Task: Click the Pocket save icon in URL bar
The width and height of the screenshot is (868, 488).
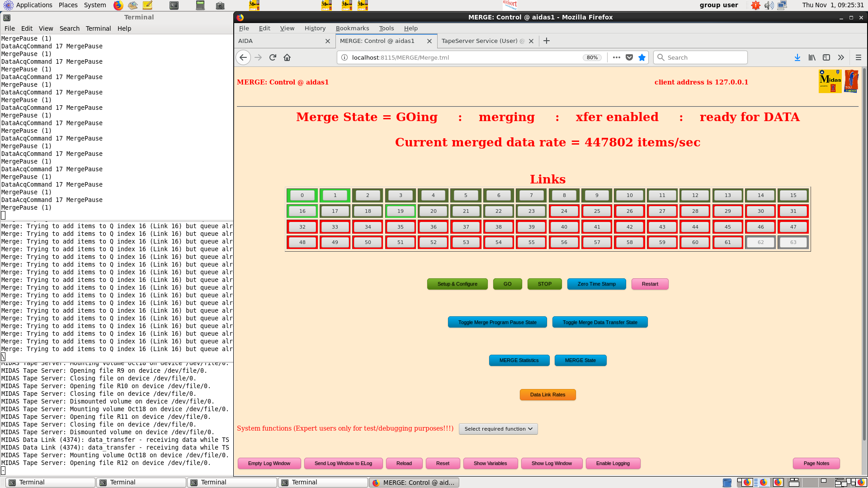Action: point(629,57)
